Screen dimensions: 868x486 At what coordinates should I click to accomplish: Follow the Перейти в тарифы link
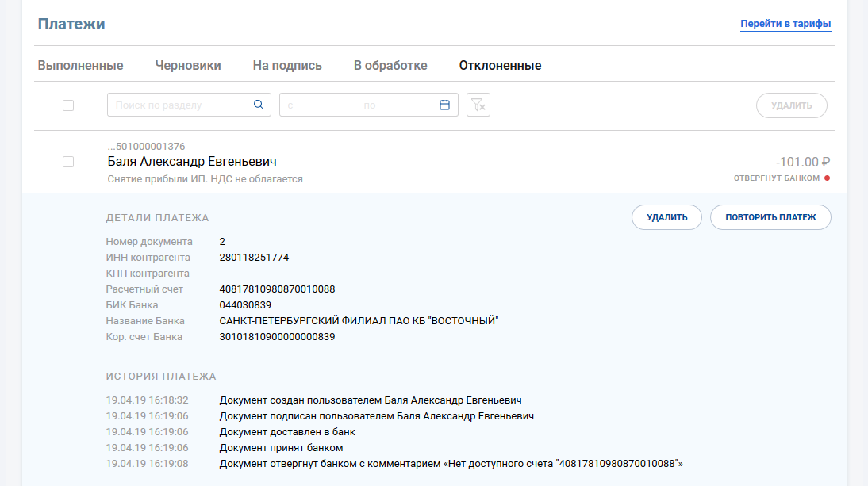point(785,24)
